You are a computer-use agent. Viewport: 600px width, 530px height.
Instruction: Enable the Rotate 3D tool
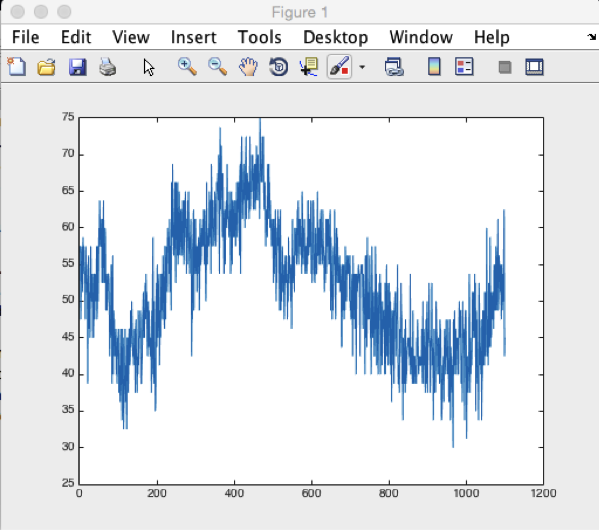(278, 67)
